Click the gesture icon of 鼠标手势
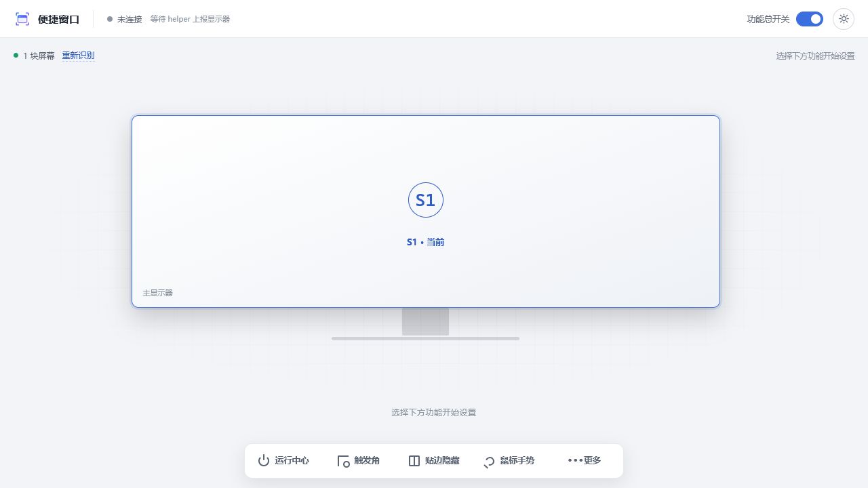The width and height of the screenshot is (868, 488). click(489, 462)
